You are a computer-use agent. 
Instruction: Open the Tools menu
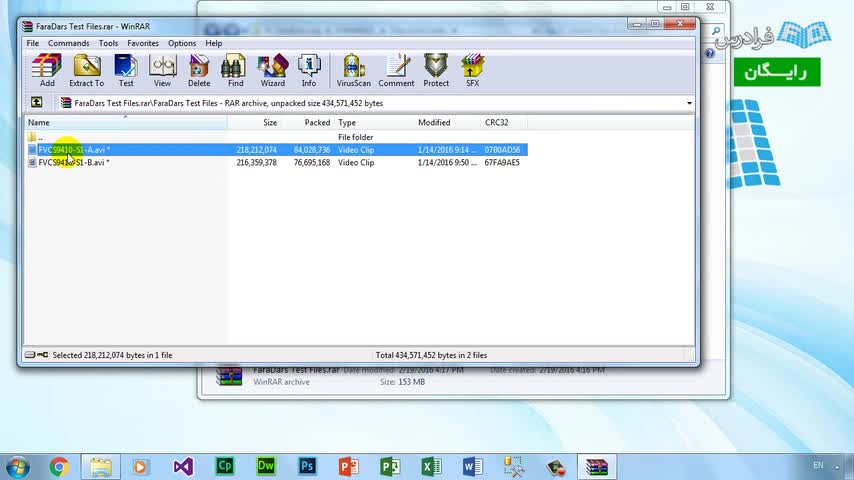pos(108,43)
